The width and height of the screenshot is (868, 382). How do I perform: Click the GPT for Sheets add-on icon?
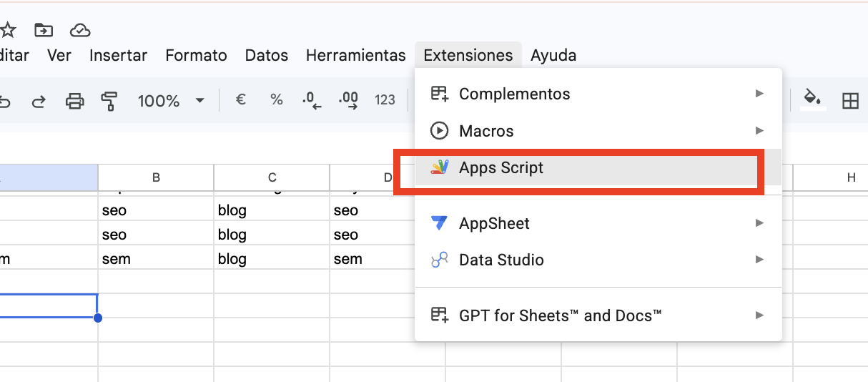point(439,315)
